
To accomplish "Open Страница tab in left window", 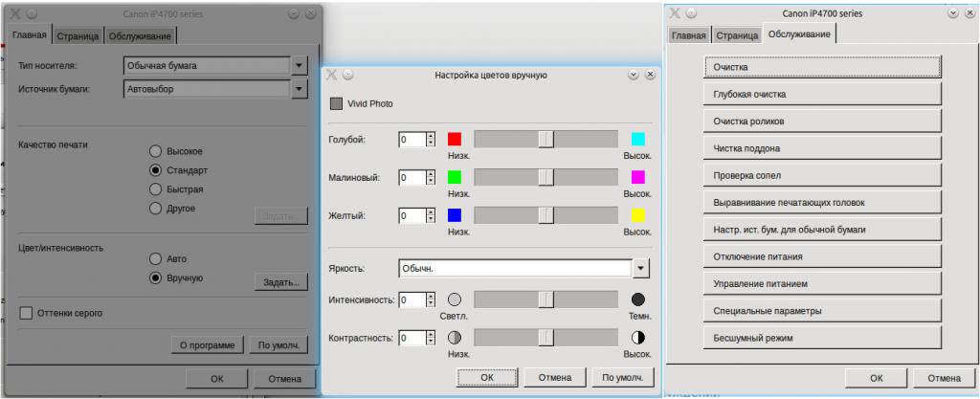I will pyautogui.click(x=78, y=36).
